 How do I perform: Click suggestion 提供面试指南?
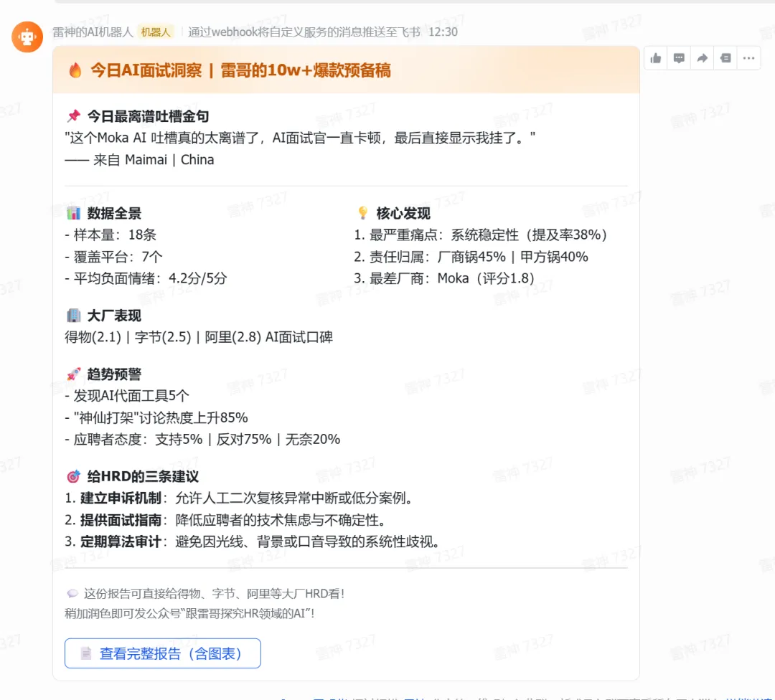(226, 520)
